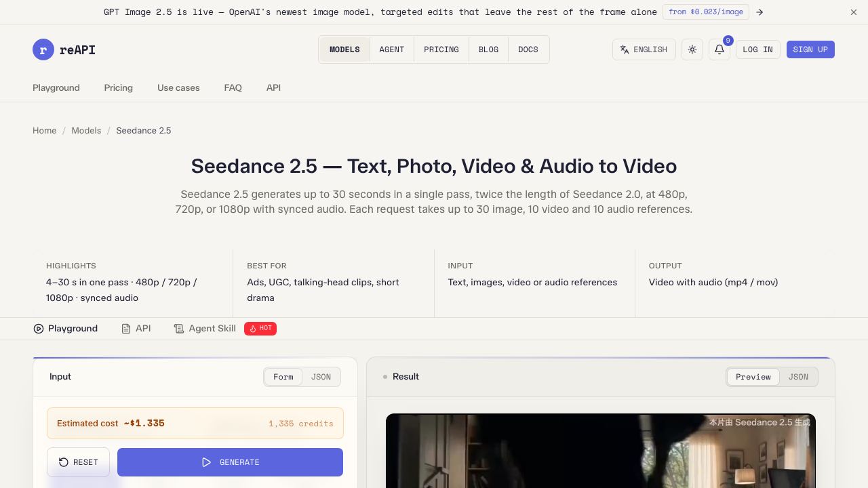Select the Playground tab with play icon
This screenshot has width=868, height=488.
click(x=66, y=328)
